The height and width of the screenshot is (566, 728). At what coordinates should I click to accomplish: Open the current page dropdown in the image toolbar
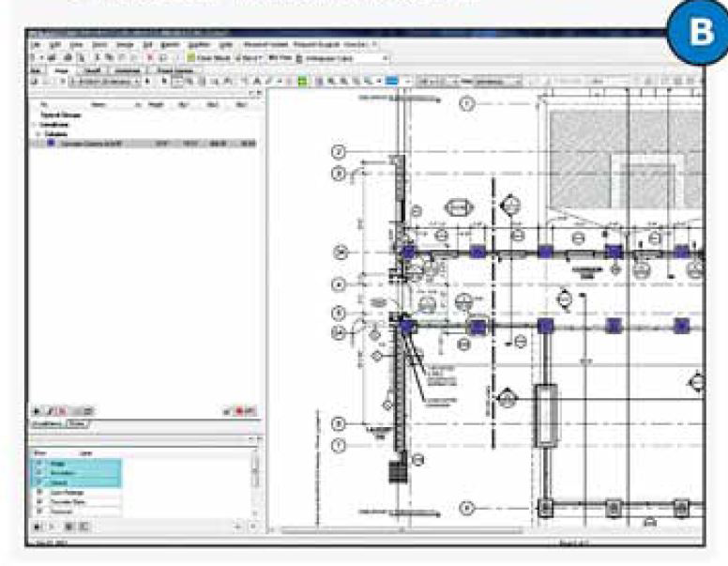coord(104,82)
